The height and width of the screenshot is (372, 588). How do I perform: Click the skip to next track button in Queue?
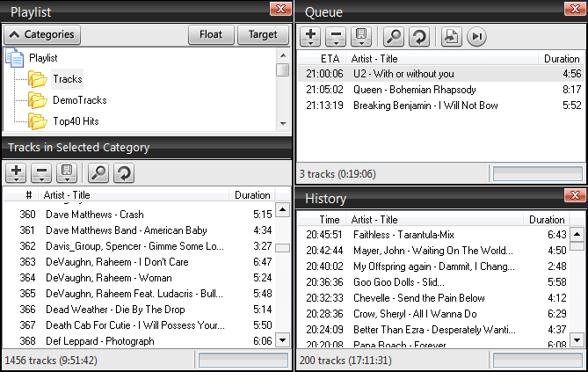pyautogui.click(x=475, y=36)
